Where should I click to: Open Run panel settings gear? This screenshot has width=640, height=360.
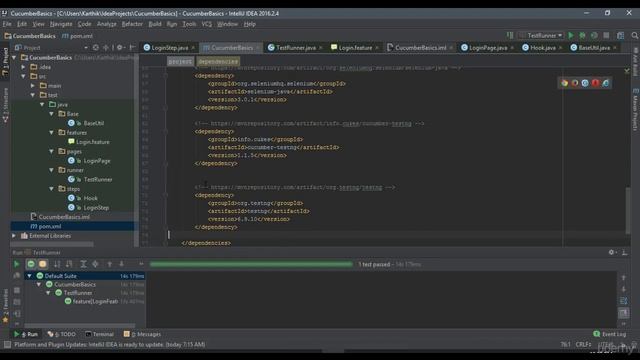coord(612,252)
